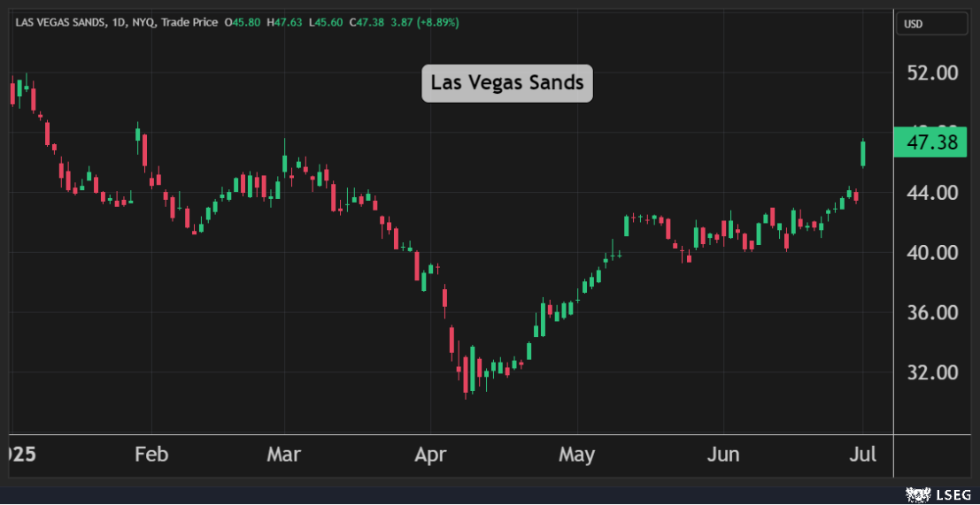Click the 52.00 level on price axis
The height and width of the screenshot is (505, 980).
coord(935,73)
